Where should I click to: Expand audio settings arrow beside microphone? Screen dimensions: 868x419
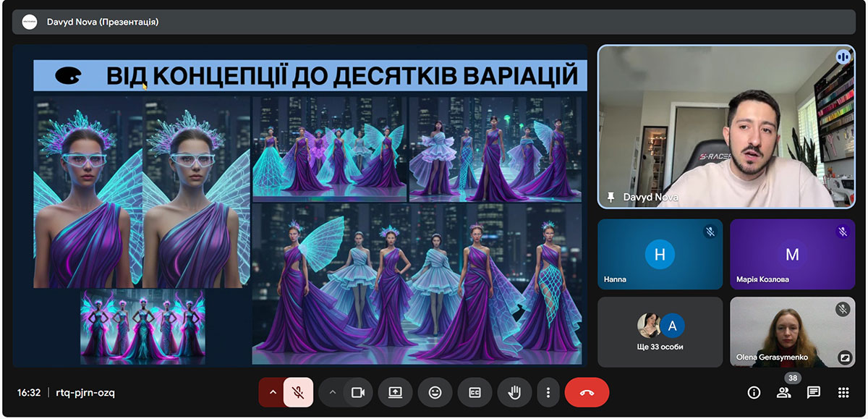click(x=273, y=392)
